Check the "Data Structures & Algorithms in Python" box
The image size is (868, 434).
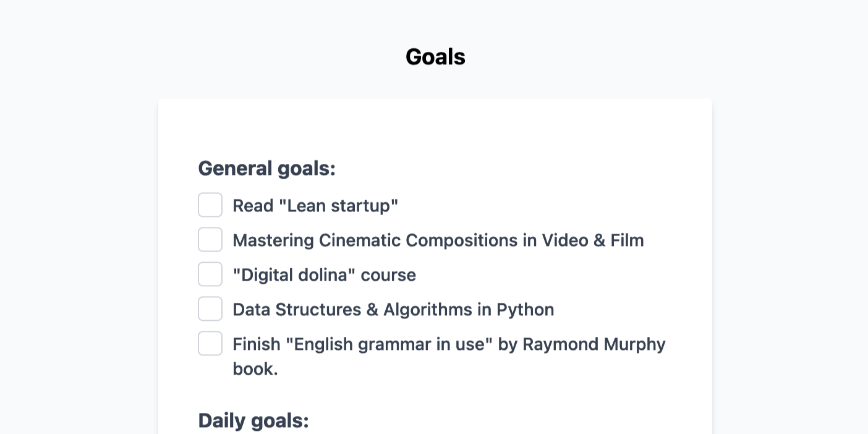pyautogui.click(x=210, y=308)
